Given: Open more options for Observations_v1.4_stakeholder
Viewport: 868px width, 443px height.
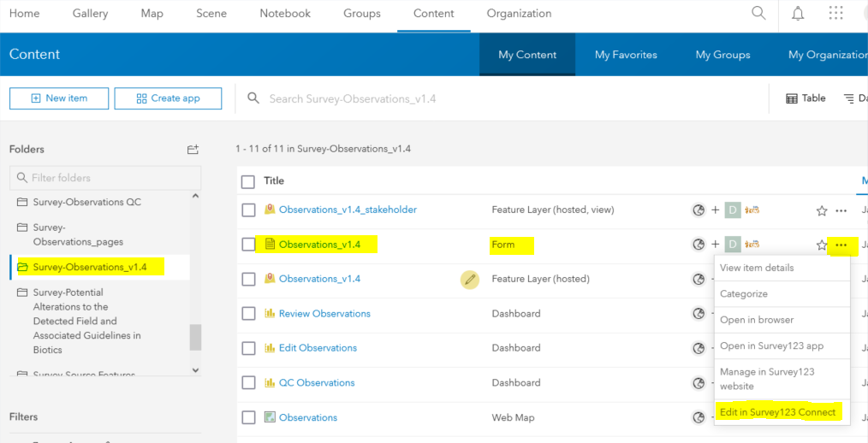Looking at the screenshot, I should 841,210.
